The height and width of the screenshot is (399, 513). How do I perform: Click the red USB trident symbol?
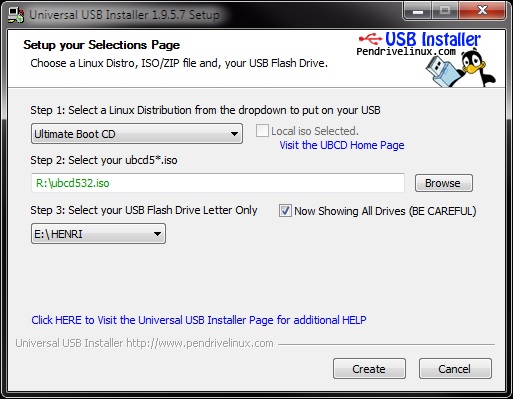click(x=370, y=39)
